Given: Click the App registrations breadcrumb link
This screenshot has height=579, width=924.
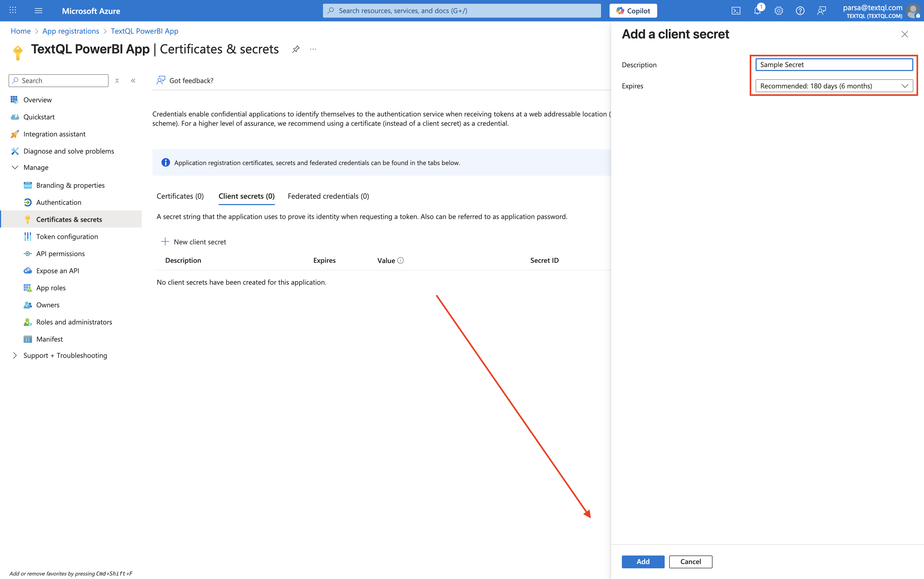Looking at the screenshot, I should [x=71, y=31].
